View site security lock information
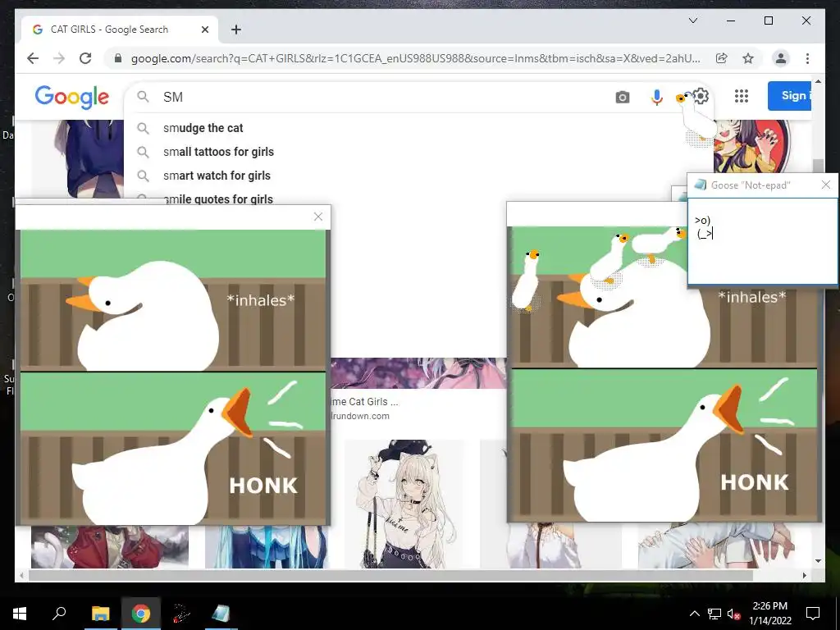Viewport: 840px width, 630px height. point(118,58)
